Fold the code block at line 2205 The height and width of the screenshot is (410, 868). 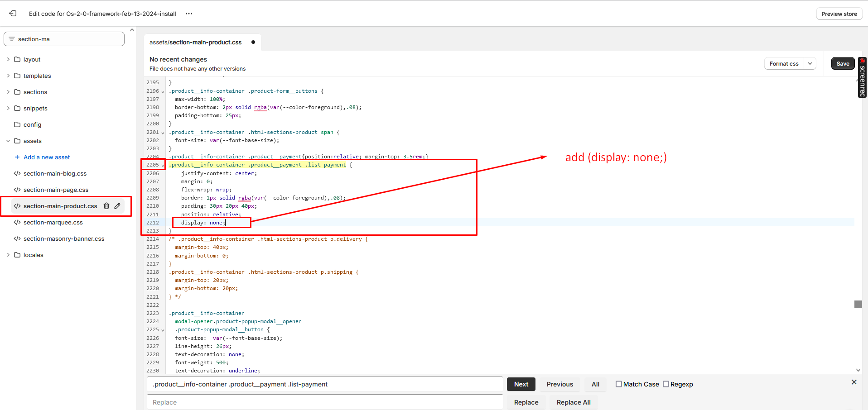tap(163, 165)
